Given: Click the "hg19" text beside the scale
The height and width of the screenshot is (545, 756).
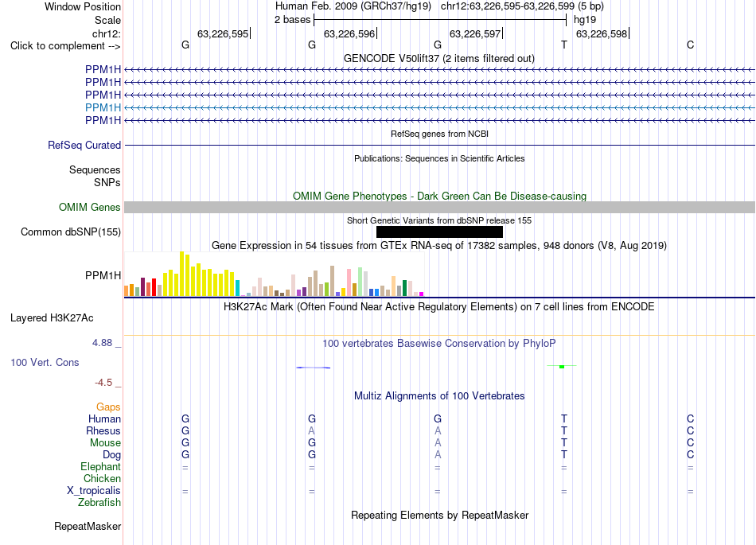Looking at the screenshot, I should click(585, 20).
